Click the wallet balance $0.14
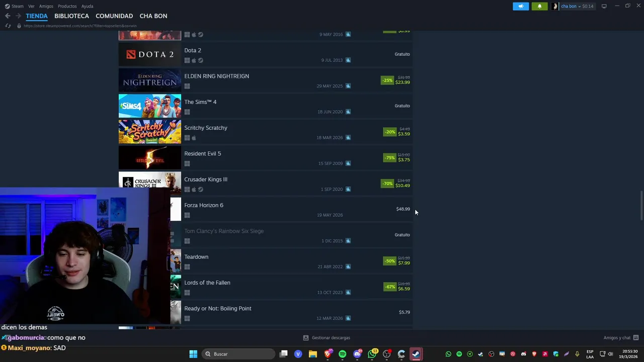 pos(588,6)
